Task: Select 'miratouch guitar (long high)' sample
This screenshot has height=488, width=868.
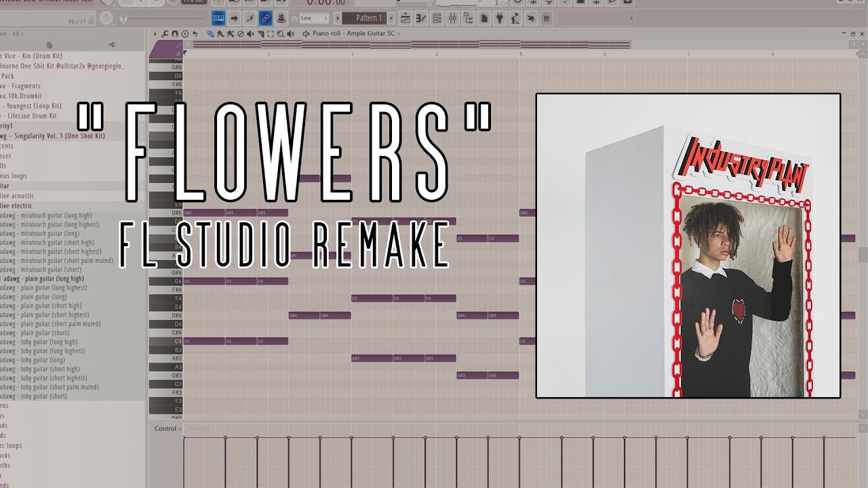Action: 45,216
